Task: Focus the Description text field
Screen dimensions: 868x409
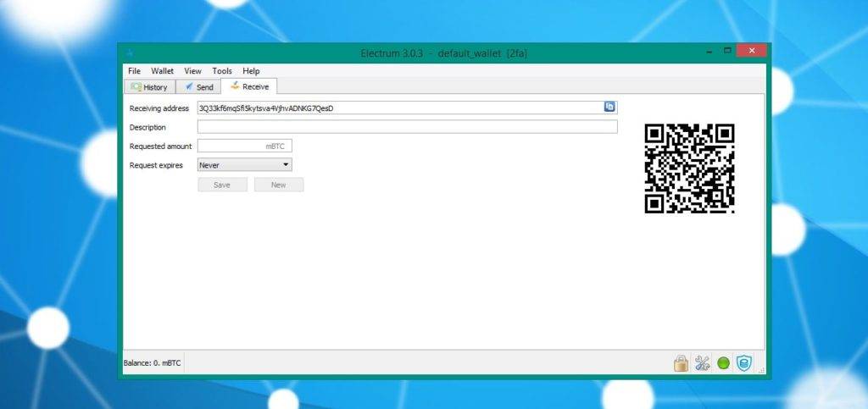Action: click(x=407, y=127)
